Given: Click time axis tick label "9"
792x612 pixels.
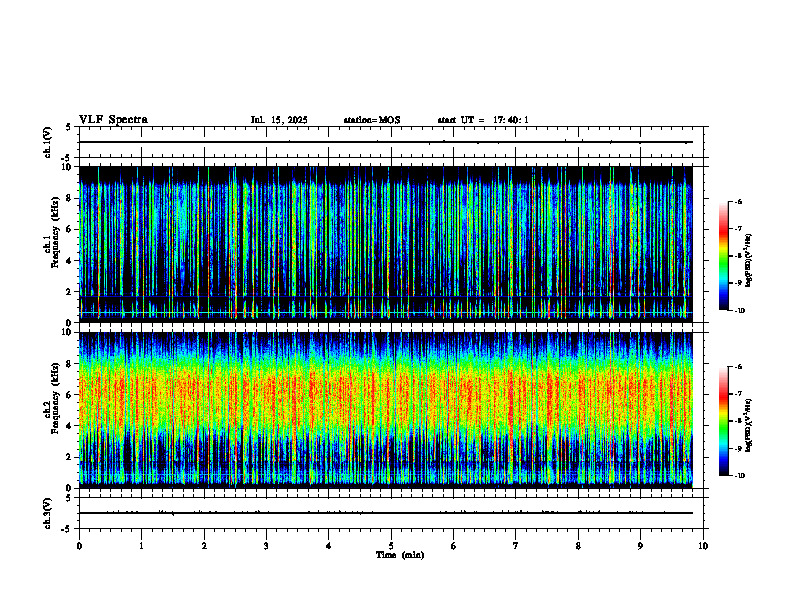Looking at the screenshot, I should pos(640,546).
